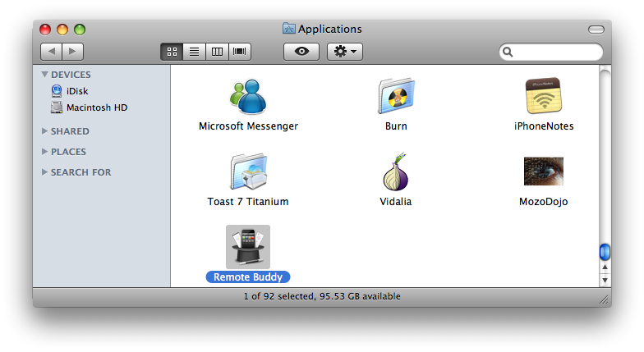Switch to column view mode
Screen dimensions: 644x352
218,51
